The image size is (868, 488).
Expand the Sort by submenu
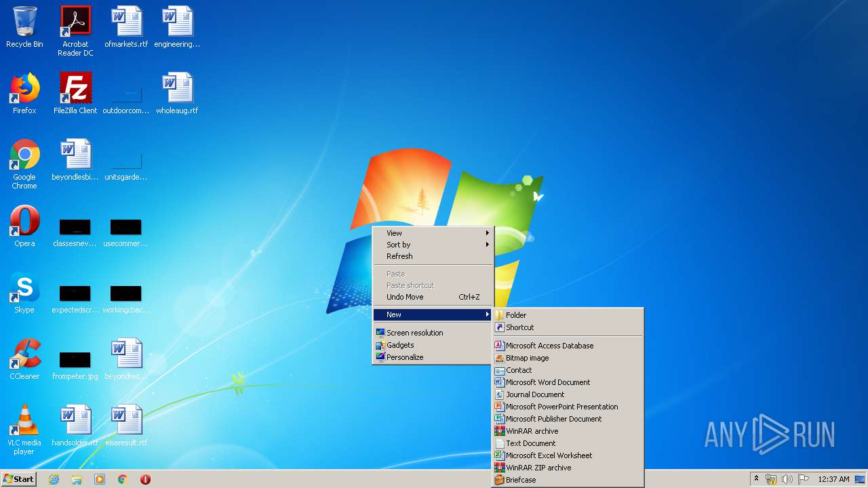(x=433, y=245)
